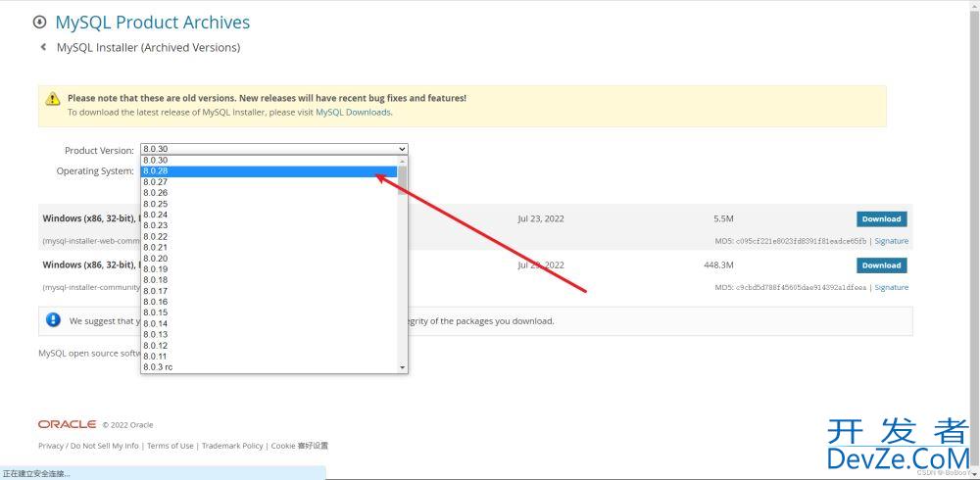Click the 448.3M file size text
The height and width of the screenshot is (480, 980).
click(718, 265)
